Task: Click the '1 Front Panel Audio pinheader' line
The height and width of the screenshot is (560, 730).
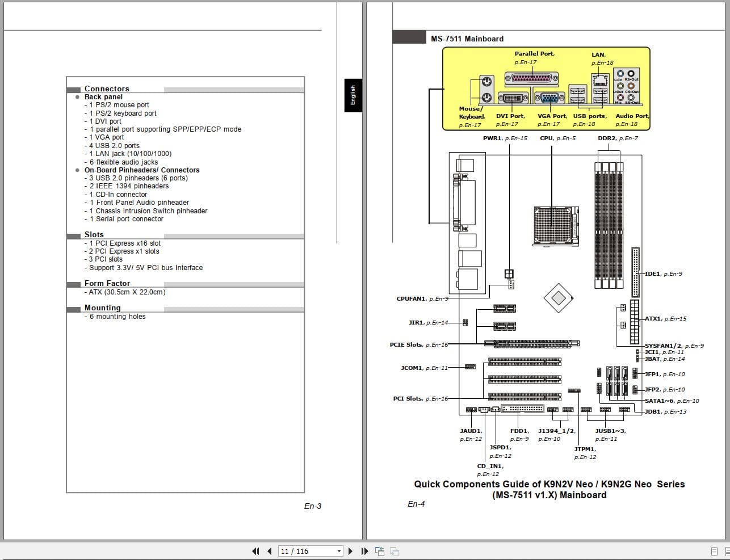Action: point(137,202)
